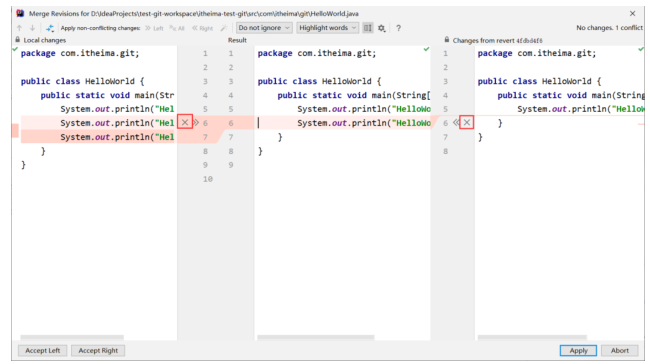Image resolution: width=650 pixels, height=364 pixels.
Task: Ignore the right change with X icon
Action: click(467, 122)
